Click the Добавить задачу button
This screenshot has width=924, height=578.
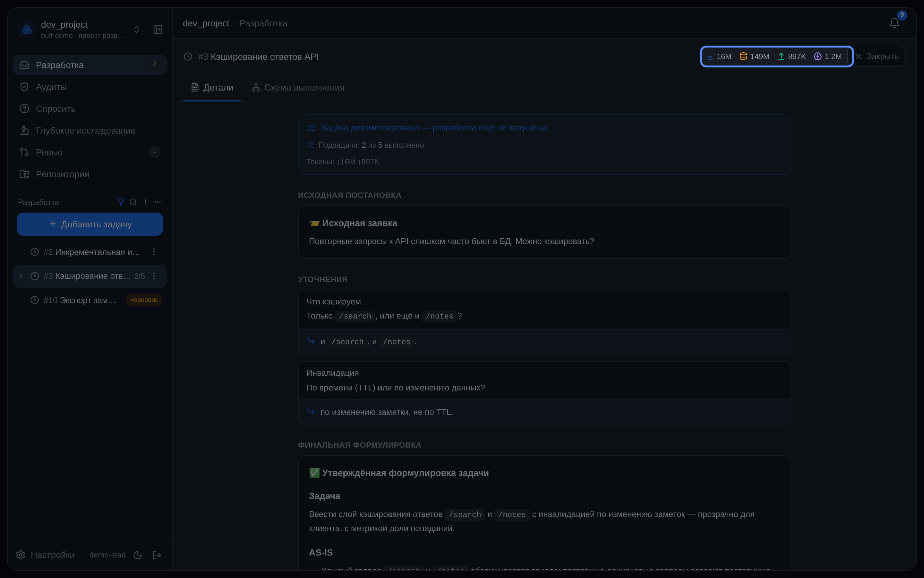pos(90,224)
